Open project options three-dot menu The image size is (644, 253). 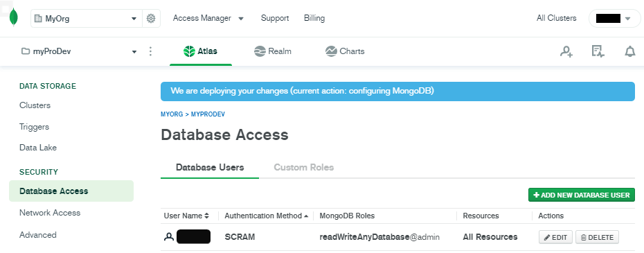150,51
